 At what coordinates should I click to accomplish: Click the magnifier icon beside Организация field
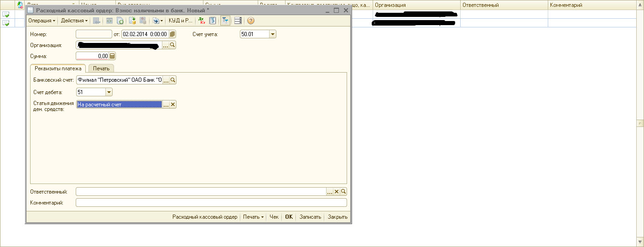pos(173,45)
